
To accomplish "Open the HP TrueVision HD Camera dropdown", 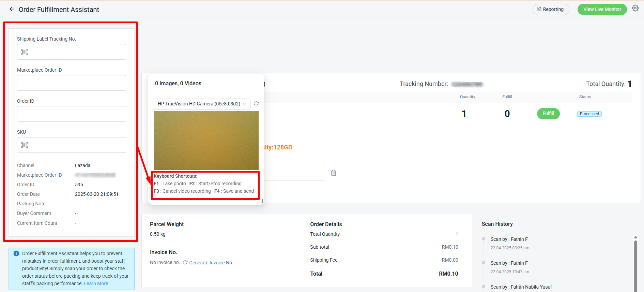I will click(x=202, y=104).
